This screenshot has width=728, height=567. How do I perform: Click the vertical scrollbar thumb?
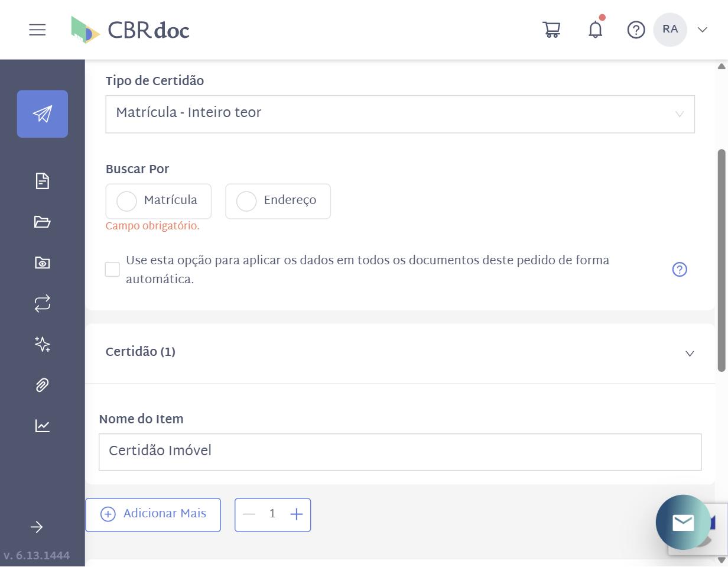coord(721,260)
